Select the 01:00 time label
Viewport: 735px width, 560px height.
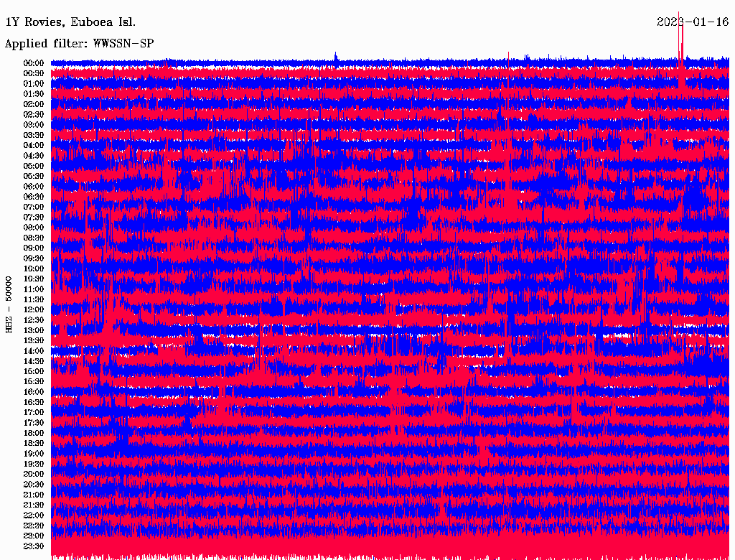pyautogui.click(x=34, y=83)
